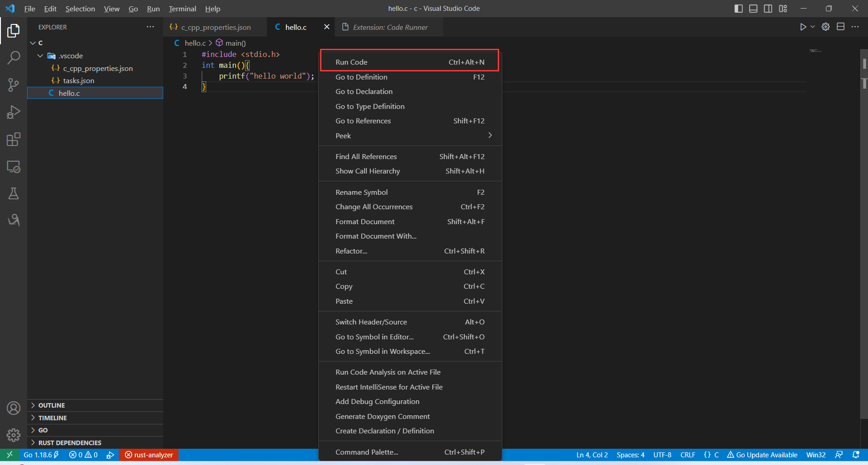Image resolution: width=868 pixels, height=465 pixels.
Task: Select hello.c in the explorer
Action: click(95, 93)
